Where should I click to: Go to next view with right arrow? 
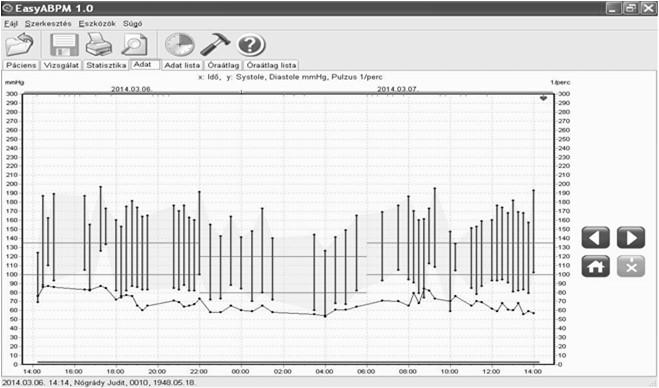pyautogui.click(x=631, y=238)
